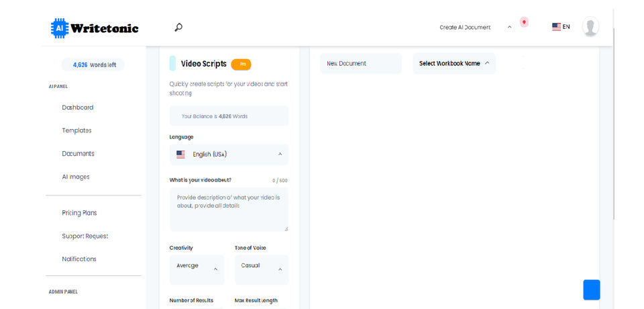The width and height of the screenshot is (644, 309).
Task: Click the Video Scripts heading
Action: pyautogui.click(x=204, y=64)
